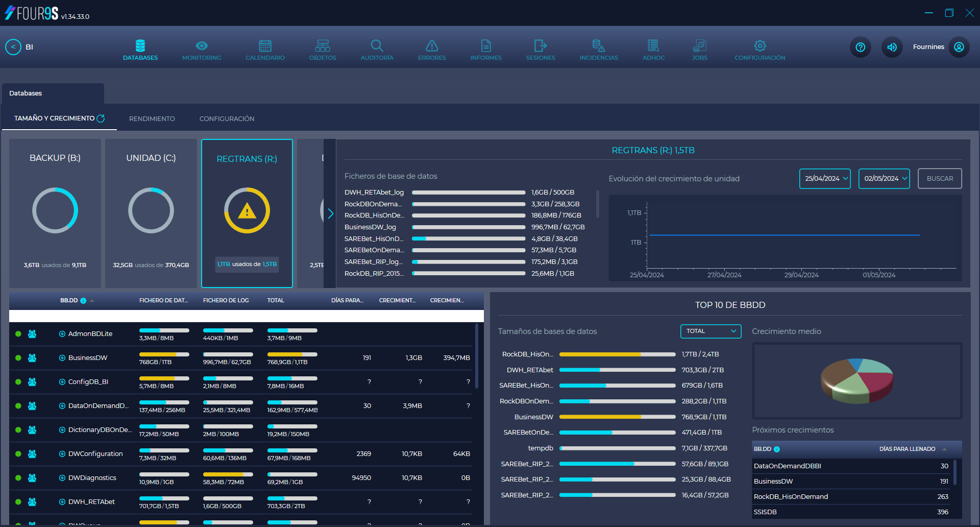The height and width of the screenshot is (527, 980).
Task: Open the 25/04/2024 date picker
Action: pos(825,178)
